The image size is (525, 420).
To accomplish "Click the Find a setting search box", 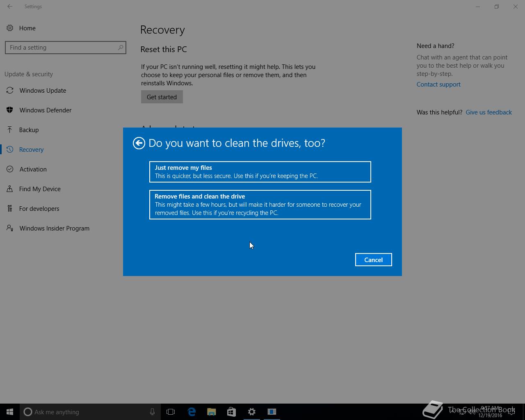I will pos(65,48).
